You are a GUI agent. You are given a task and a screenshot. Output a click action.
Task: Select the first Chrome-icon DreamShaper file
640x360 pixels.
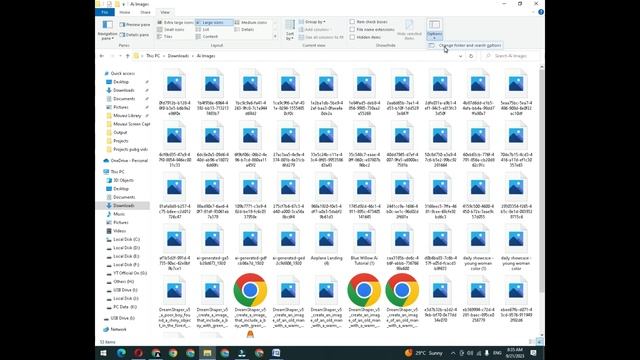click(x=250, y=301)
